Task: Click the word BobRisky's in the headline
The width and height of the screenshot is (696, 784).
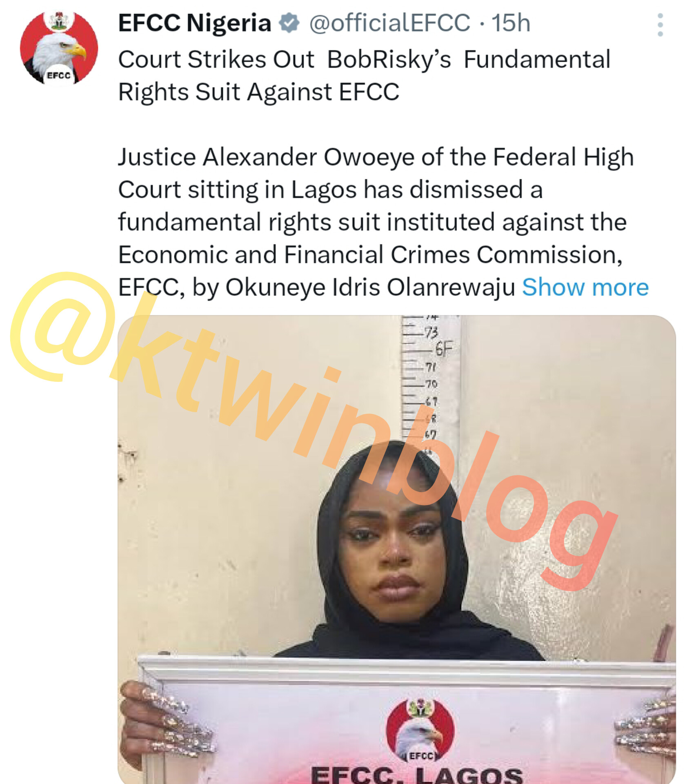Action: point(389,60)
